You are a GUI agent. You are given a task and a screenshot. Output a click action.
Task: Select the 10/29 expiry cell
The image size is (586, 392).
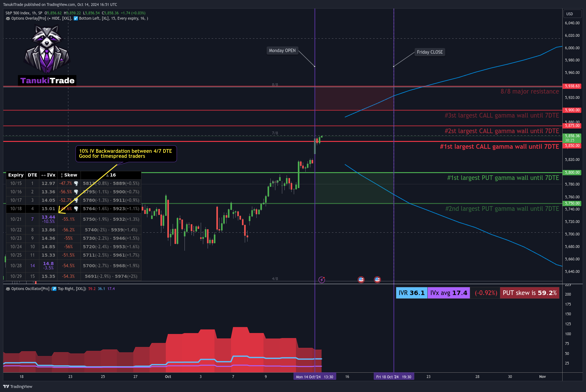coord(16,276)
